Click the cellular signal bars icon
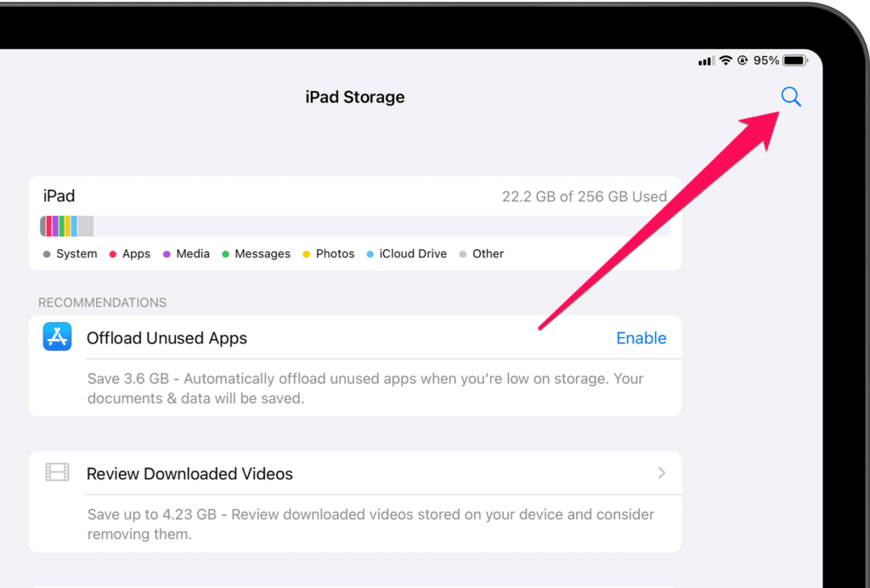Screen dimensions: 870x588 705,61
